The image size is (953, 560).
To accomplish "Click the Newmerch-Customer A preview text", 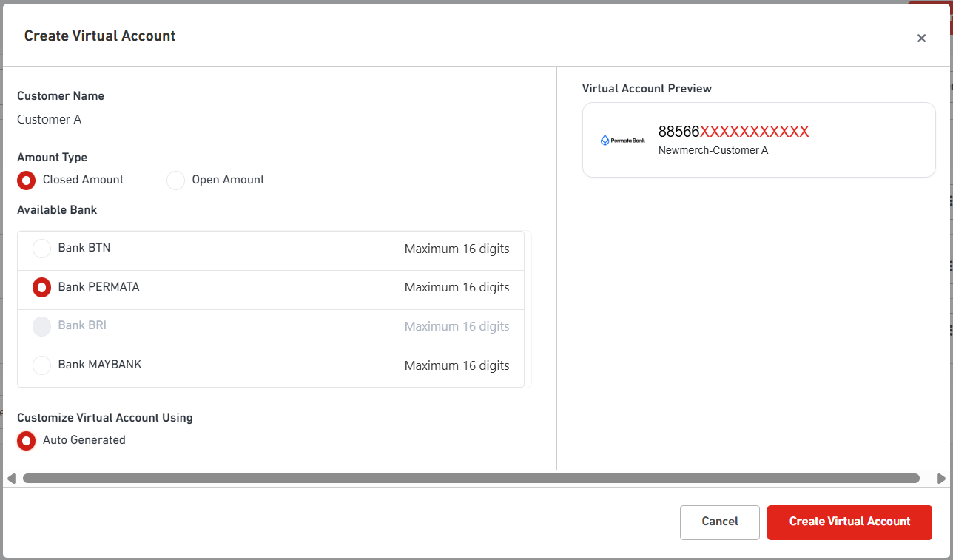I will (x=713, y=151).
